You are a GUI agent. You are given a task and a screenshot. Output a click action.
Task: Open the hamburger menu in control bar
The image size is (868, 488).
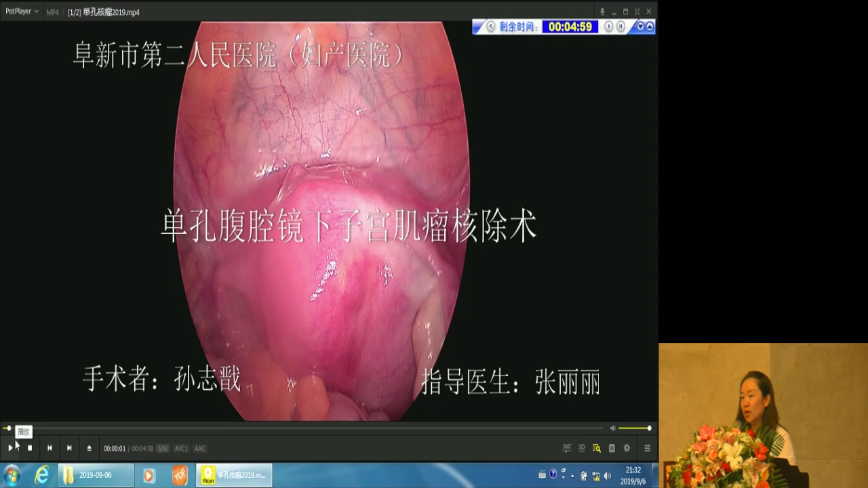(x=647, y=448)
